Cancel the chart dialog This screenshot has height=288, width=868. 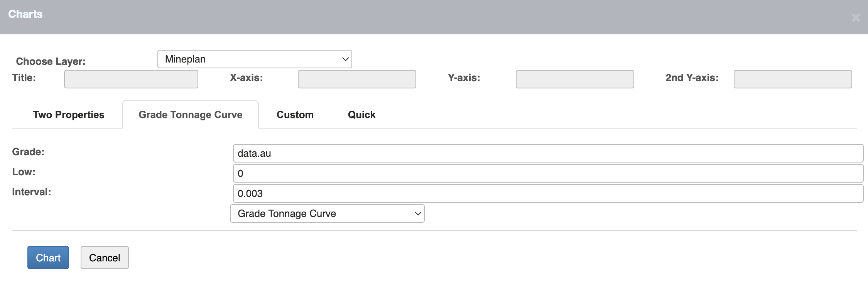[105, 258]
